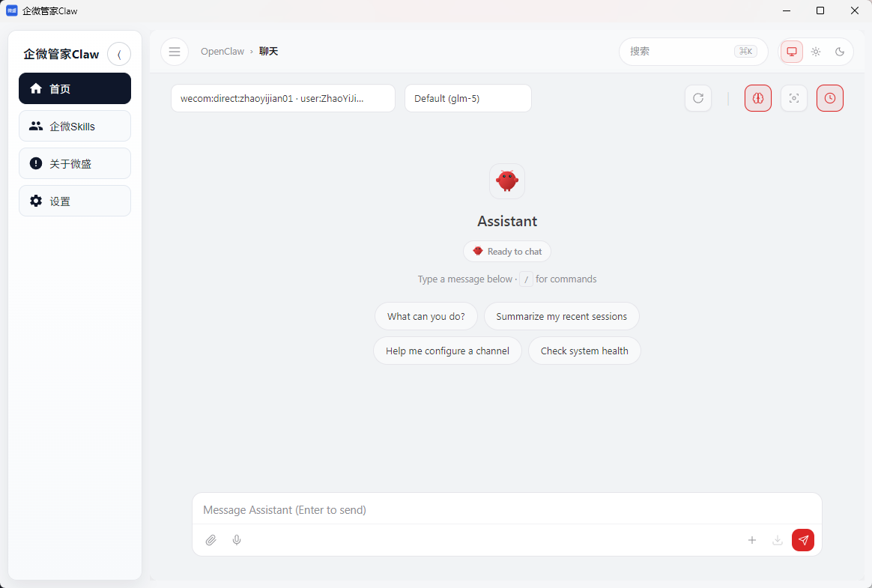Switch to light theme sun icon

(816, 52)
